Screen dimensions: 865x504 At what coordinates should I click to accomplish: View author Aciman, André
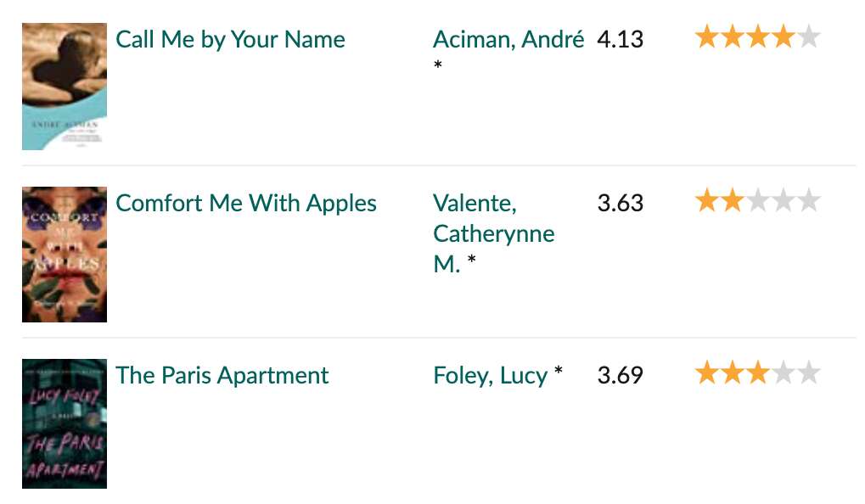point(508,40)
